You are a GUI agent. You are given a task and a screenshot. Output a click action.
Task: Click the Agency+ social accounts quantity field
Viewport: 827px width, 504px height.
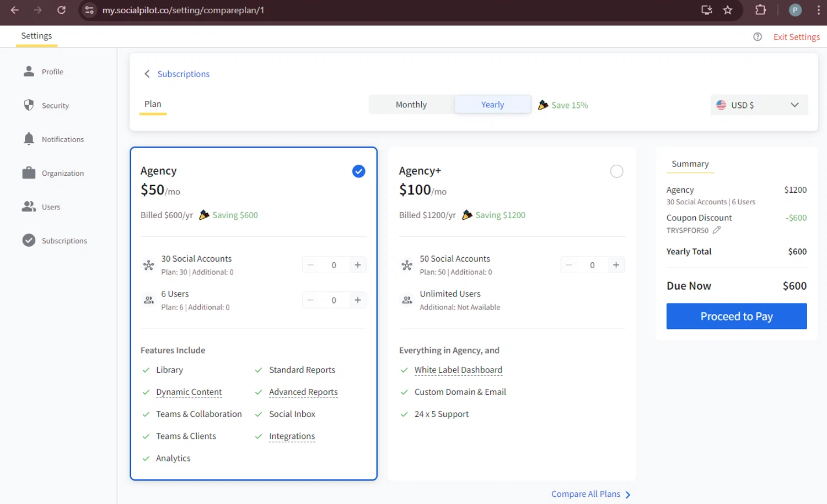(592, 265)
